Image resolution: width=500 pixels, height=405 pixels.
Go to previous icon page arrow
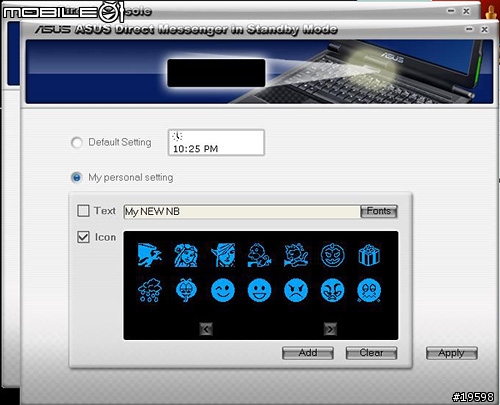point(206,329)
